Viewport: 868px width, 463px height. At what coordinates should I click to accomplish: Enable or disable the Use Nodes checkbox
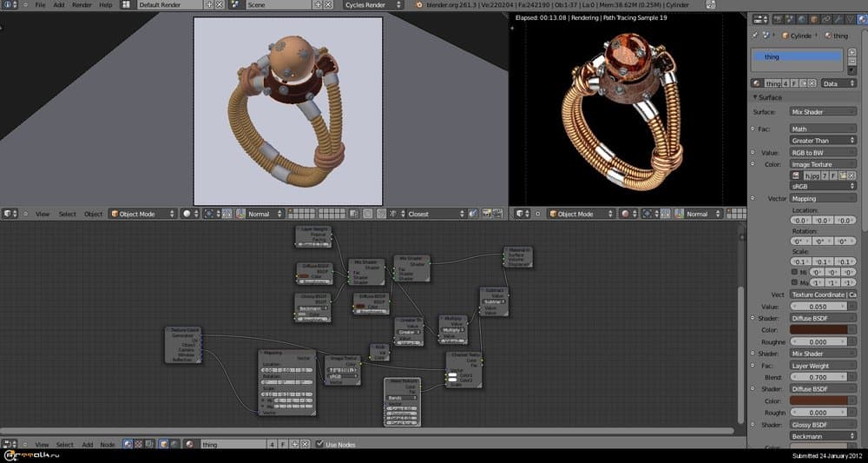(319, 444)
